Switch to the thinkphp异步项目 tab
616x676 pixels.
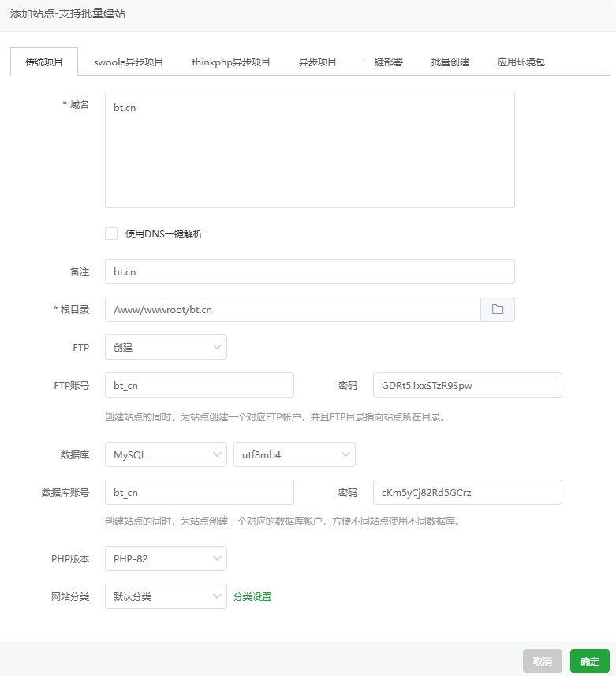point(231,62)
